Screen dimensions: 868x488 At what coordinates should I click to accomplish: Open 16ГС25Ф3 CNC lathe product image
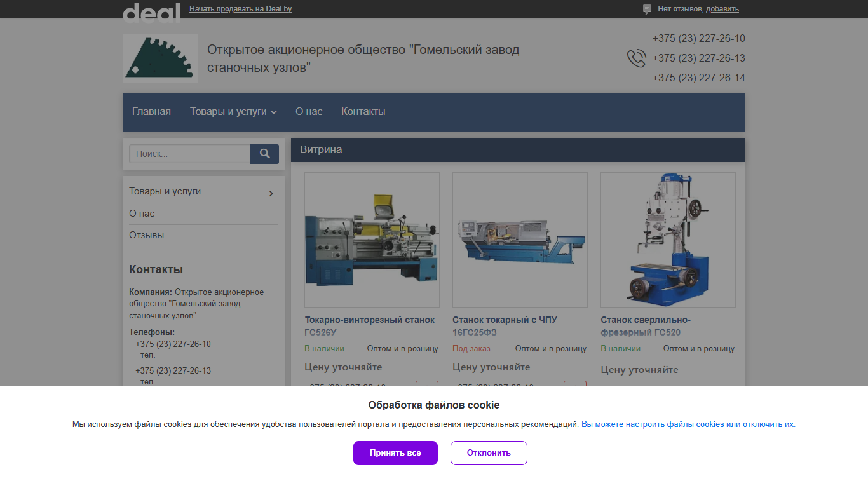(x=520, y=240)
